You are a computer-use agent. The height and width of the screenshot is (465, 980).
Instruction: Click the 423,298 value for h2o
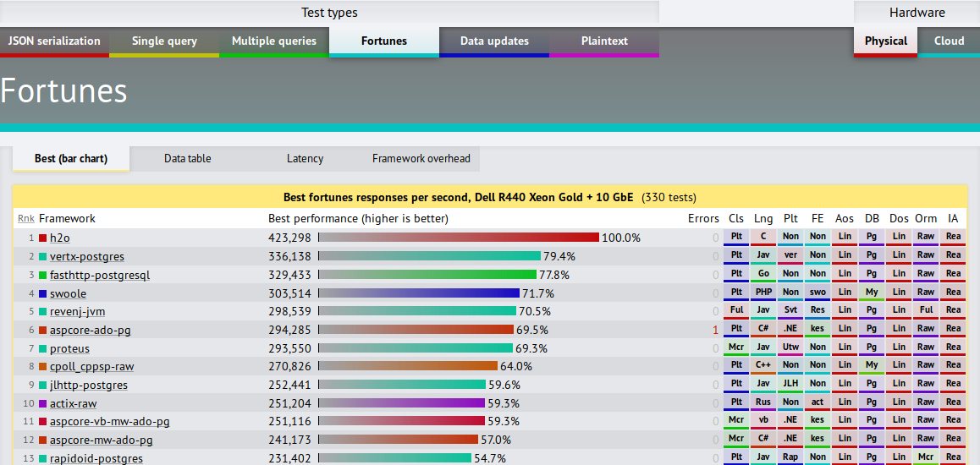(x=289, y=238)
